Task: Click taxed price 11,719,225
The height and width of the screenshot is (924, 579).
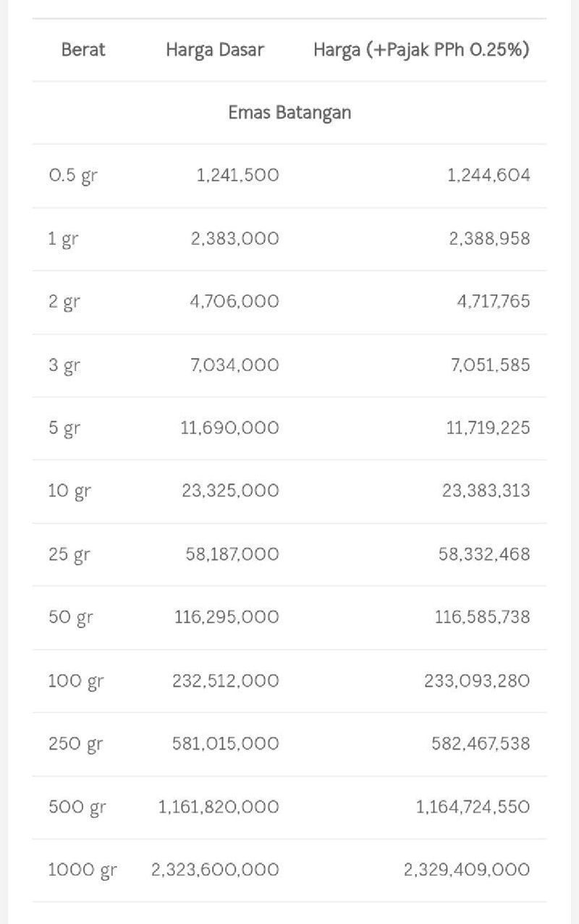Action: click(x=488, y=428)
